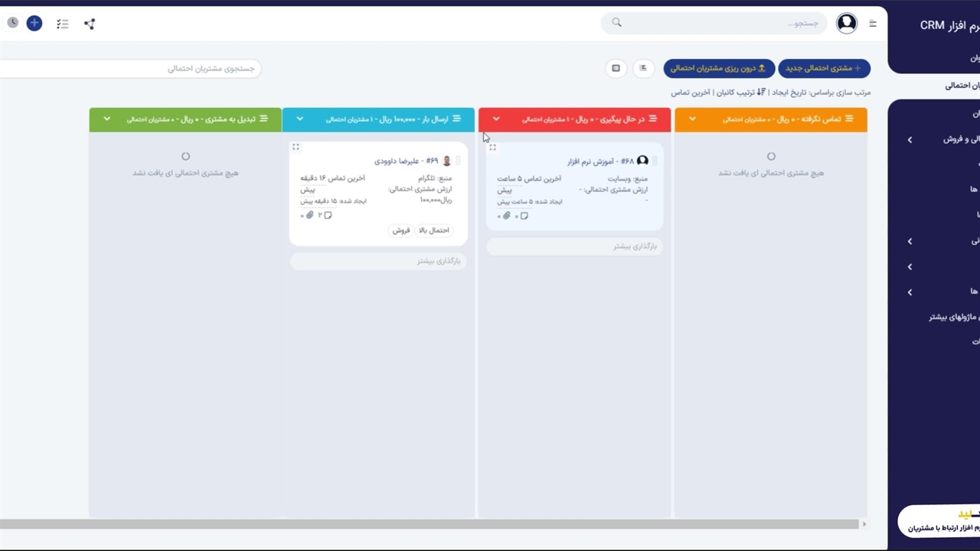980x551 pixels.
Task: Click the new lead button
Action: 824,68
